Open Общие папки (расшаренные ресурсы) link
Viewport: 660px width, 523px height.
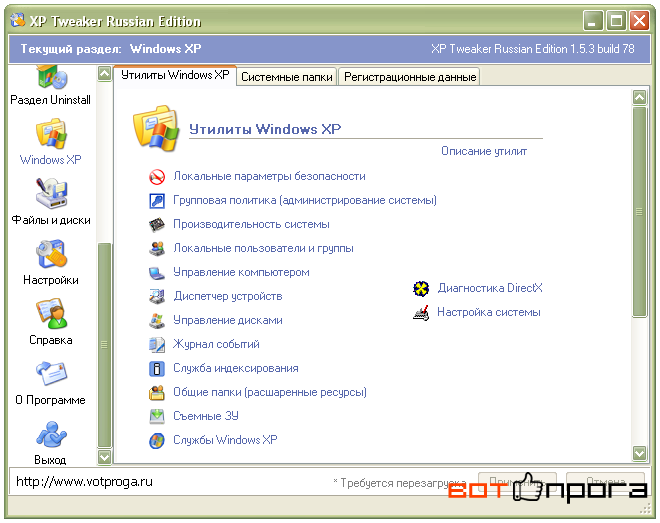coord(270,392)
